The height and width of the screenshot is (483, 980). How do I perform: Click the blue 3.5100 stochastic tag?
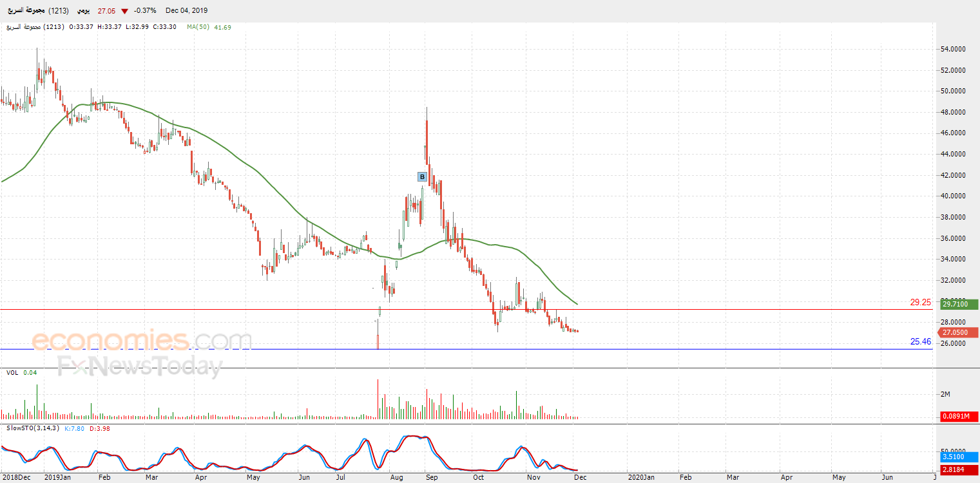[959, 458]
